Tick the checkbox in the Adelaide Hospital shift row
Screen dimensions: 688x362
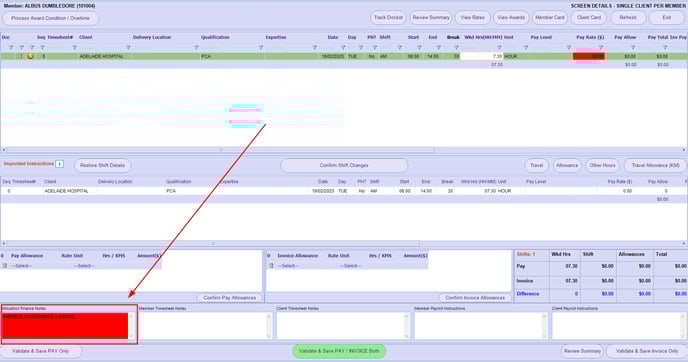click(x=20, y=56)
